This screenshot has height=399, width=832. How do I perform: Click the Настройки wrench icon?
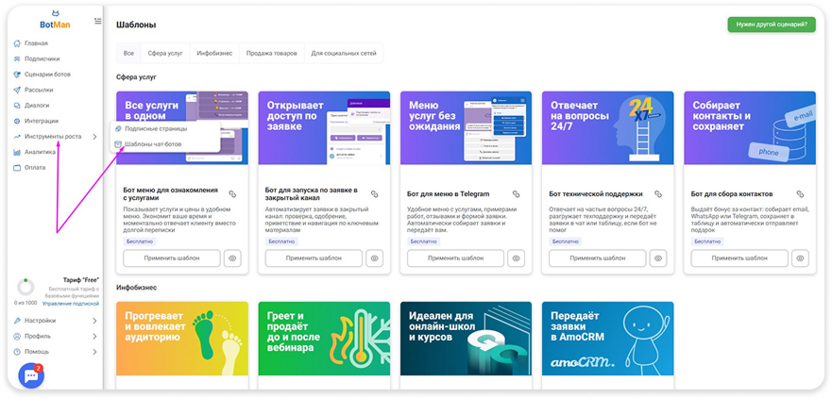tap(17, 320)
